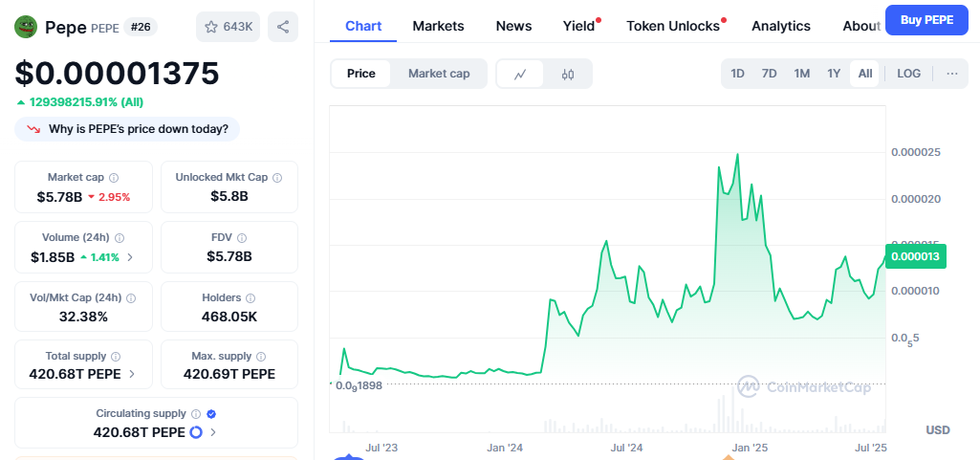Open the Token Unlocks tab
Image resolution: width=980 pixels, height=460 pixels.
click(674, 26)
